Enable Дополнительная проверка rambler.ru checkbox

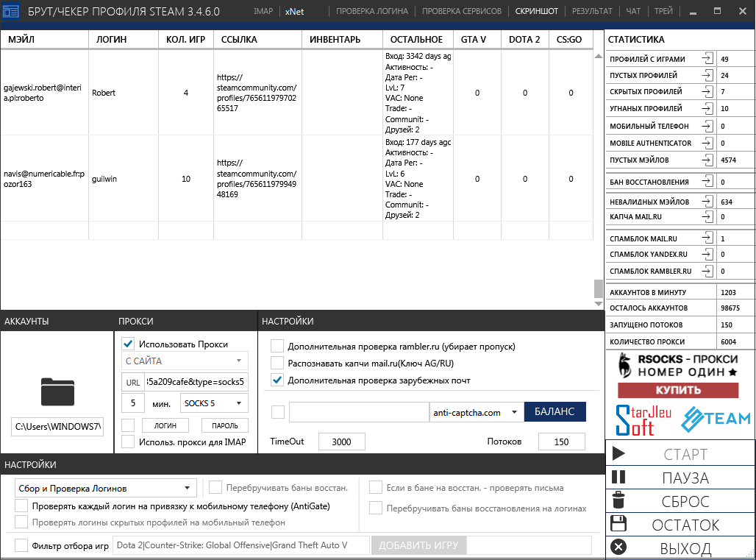pos(277,346)
